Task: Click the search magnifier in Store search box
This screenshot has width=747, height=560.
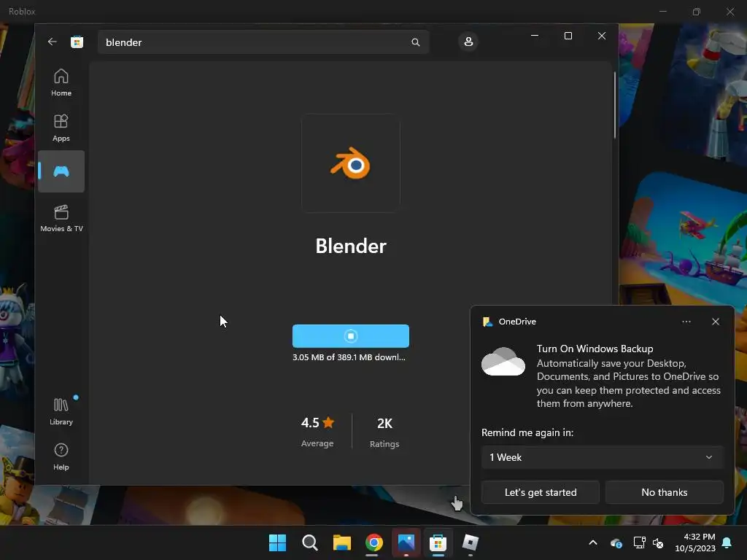Action: [x=415, y=42]
